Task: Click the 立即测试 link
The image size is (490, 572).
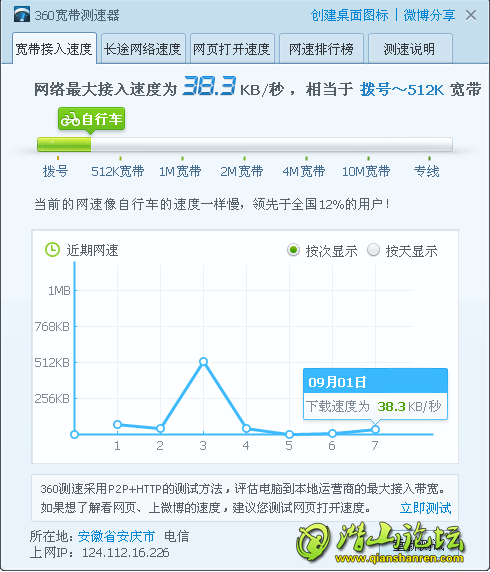Action: click(x=425, y=508)
